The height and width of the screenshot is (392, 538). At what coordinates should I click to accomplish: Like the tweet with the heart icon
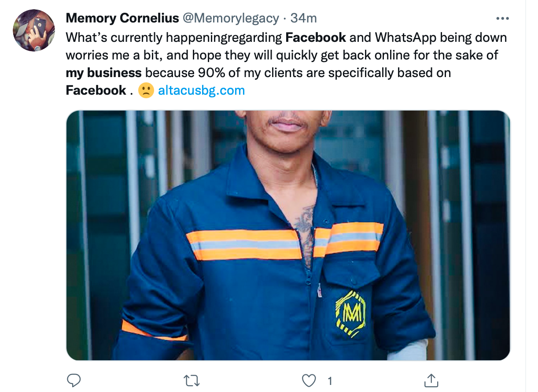310,381
